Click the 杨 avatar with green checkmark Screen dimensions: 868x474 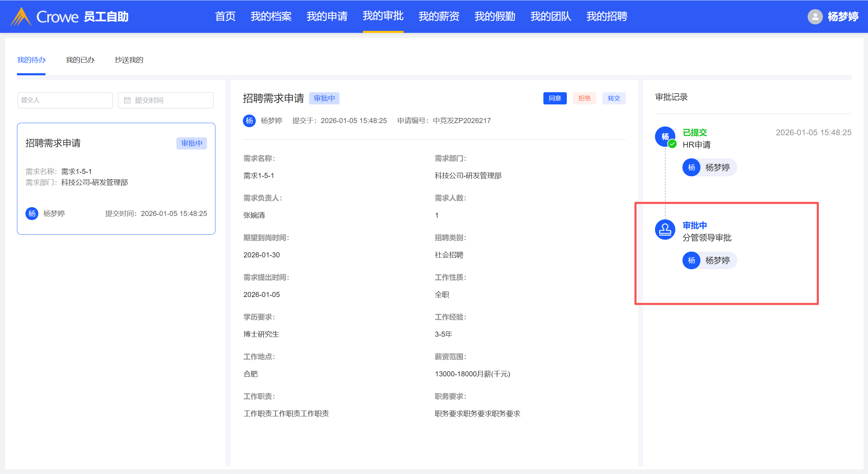[665, 137]
